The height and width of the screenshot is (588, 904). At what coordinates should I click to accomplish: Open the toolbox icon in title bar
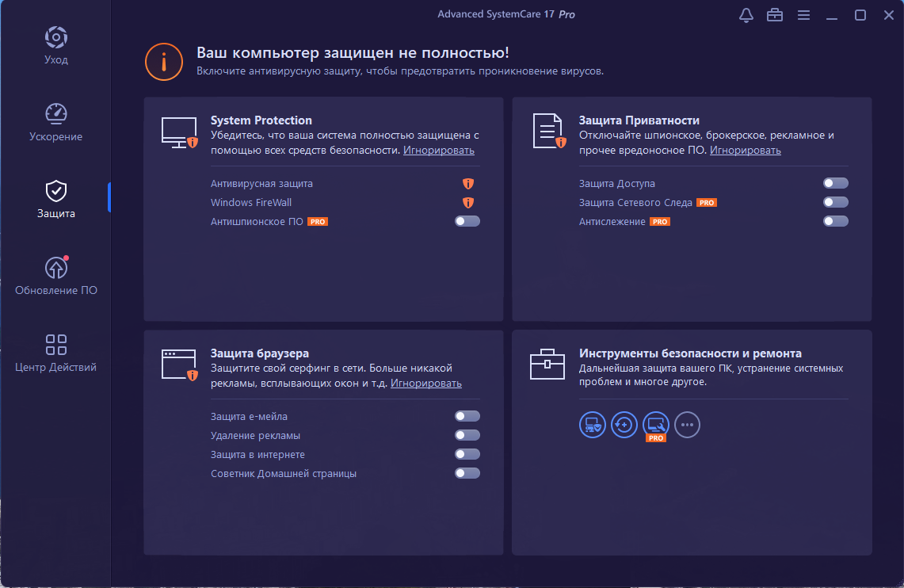[775, 15]
